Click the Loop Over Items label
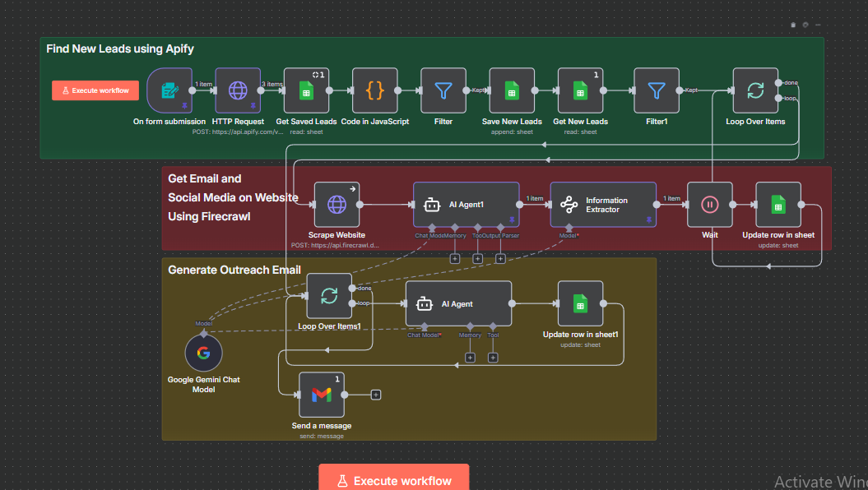The width and height of the screenshot is (868, 490). pos(755,122)
